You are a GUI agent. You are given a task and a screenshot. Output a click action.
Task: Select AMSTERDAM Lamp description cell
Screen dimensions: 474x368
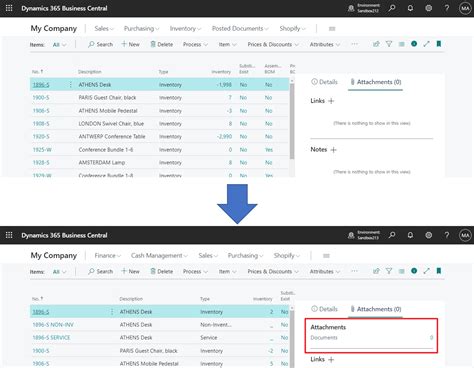pyautogui.click(x=102, y=163)
